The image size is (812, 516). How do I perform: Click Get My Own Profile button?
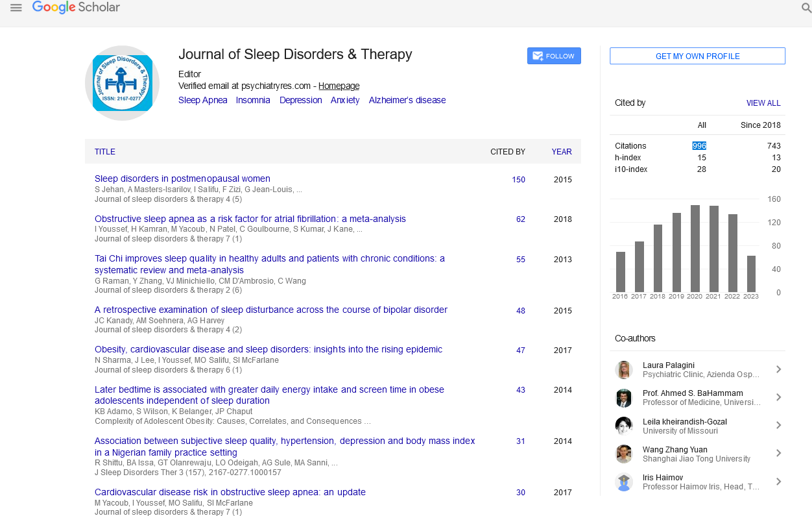pos(697,56)
